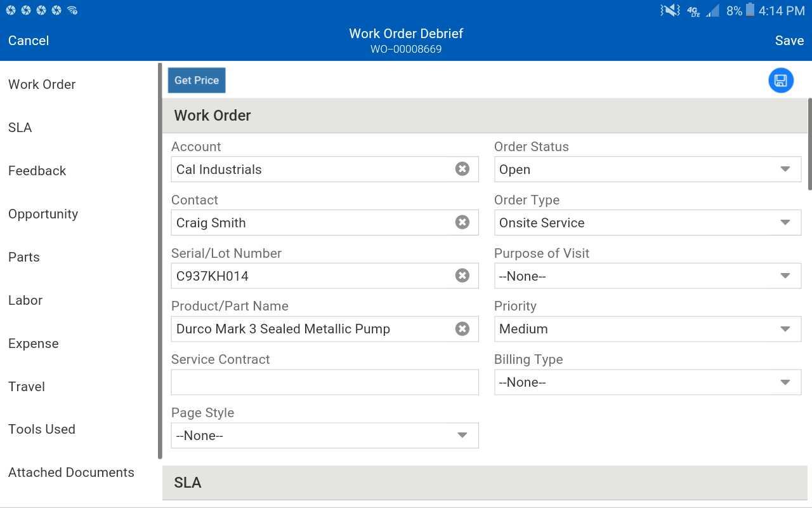Tap Cancel in the top bar

pos(29,41)
